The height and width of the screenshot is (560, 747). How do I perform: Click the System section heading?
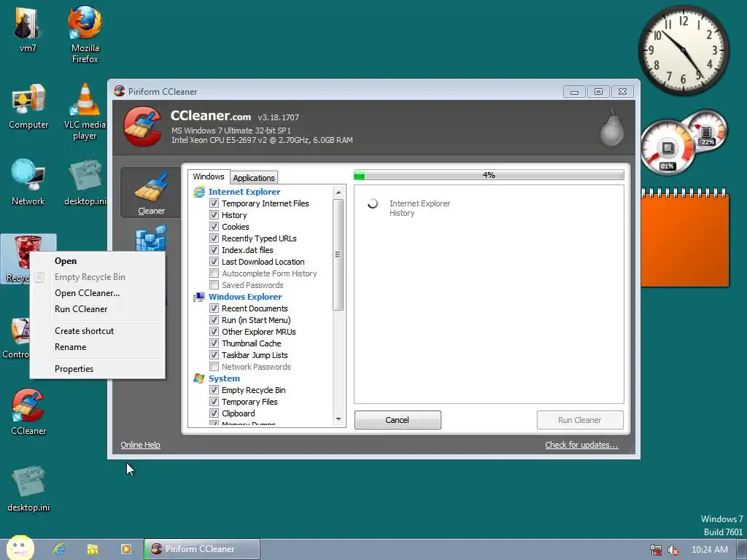pos(224,378)
